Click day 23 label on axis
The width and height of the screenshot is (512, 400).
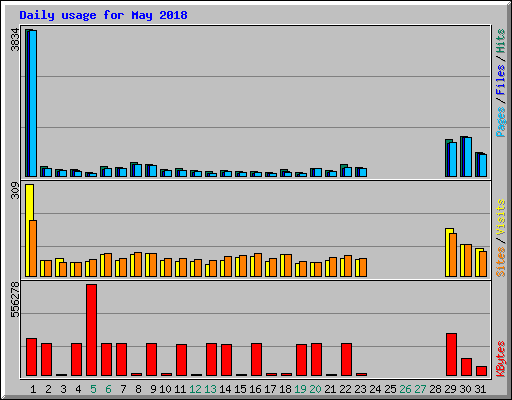[360, 389]
